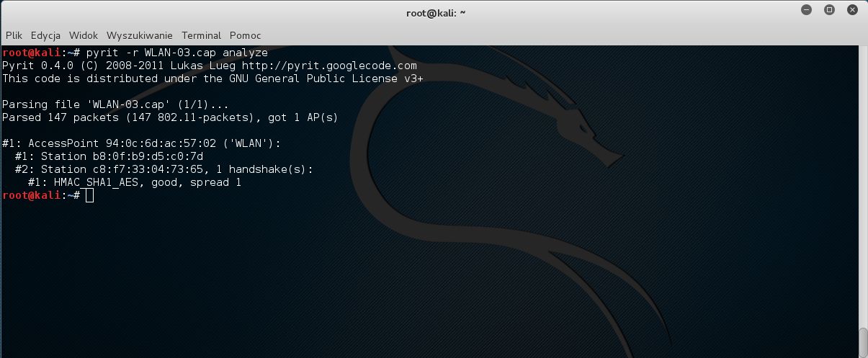Click the command 'pyrit -r WLAN-03.cap analyze'
868x358 pixels.
[x=176, y=53]
